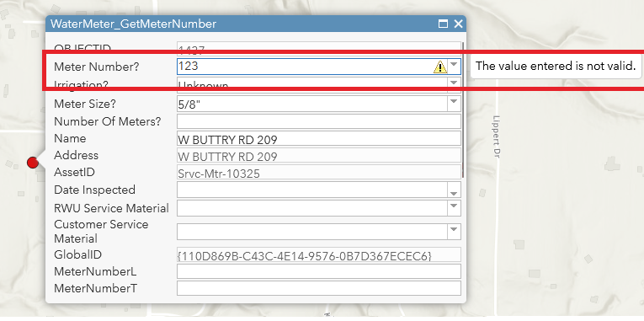Click the WaterMeter_GetMeterNumber popup title
Viewport: 644px width, 321px height.
click(133, 24)
